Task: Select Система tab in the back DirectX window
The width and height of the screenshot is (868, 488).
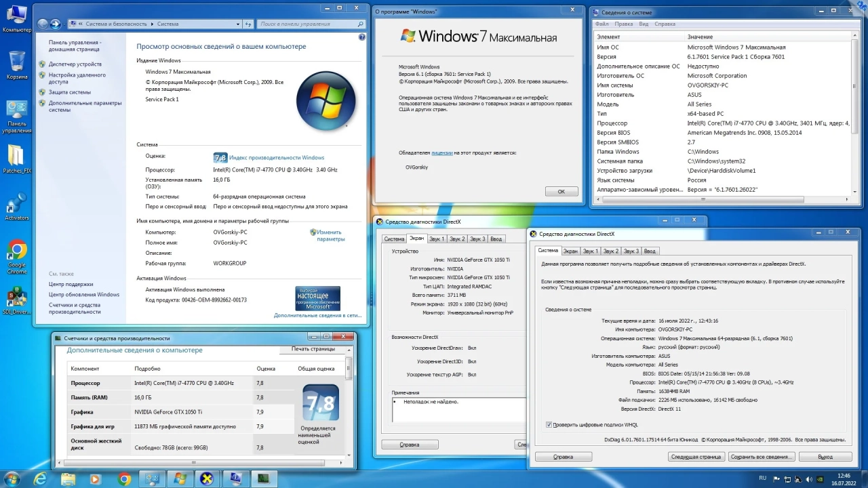Action: [x=394, y=239]
